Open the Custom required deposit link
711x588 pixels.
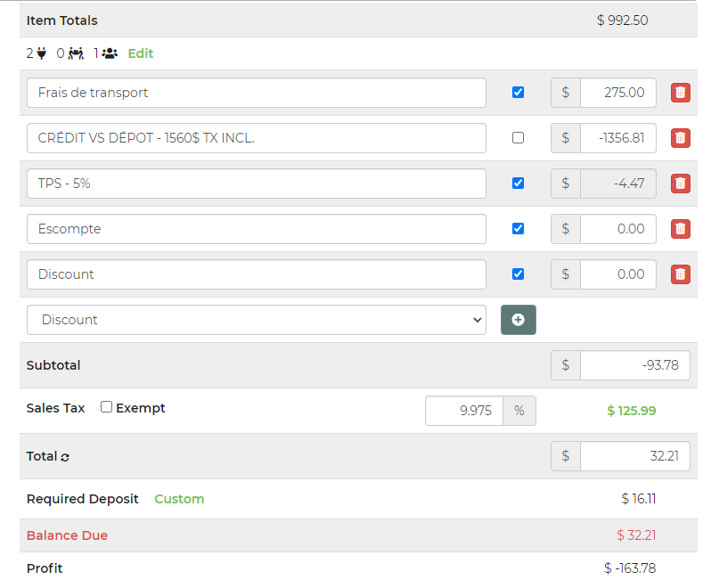[x=179, y=499]
